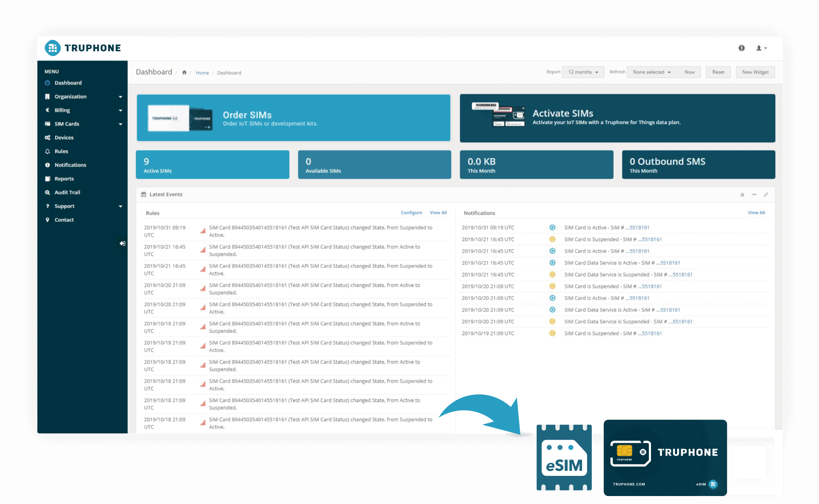Open Contact menu item
Viewport: 819px width, 504px height.
64,220
